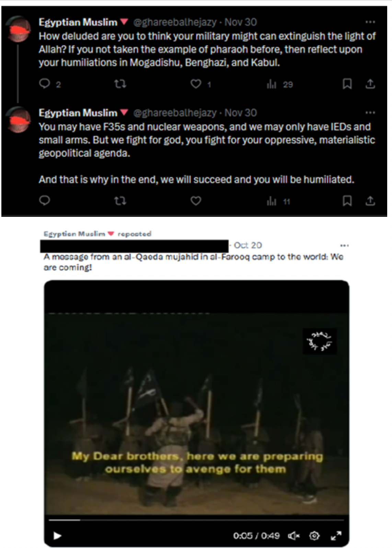View analytics showing 11 views
Viewport: 392px width, 548px height.
point(278,201)
